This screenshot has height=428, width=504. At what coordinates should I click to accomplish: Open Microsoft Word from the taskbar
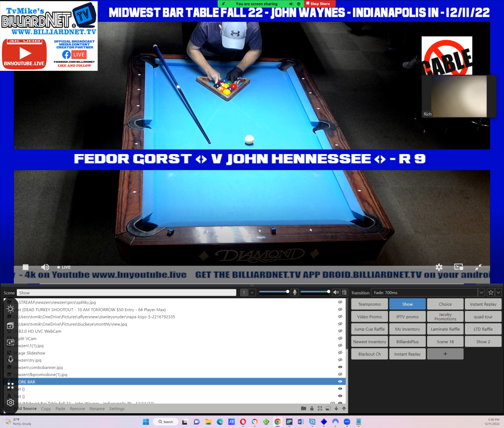301,422
